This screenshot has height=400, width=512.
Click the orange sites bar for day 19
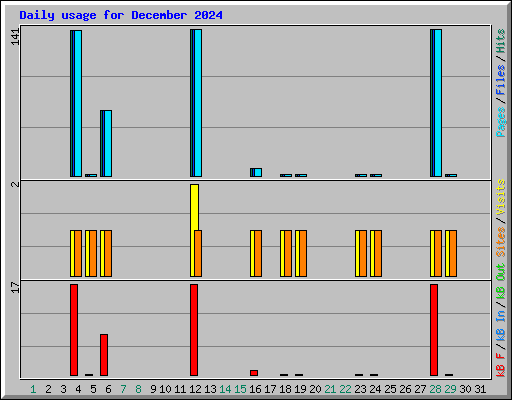[x=303, y=253]
